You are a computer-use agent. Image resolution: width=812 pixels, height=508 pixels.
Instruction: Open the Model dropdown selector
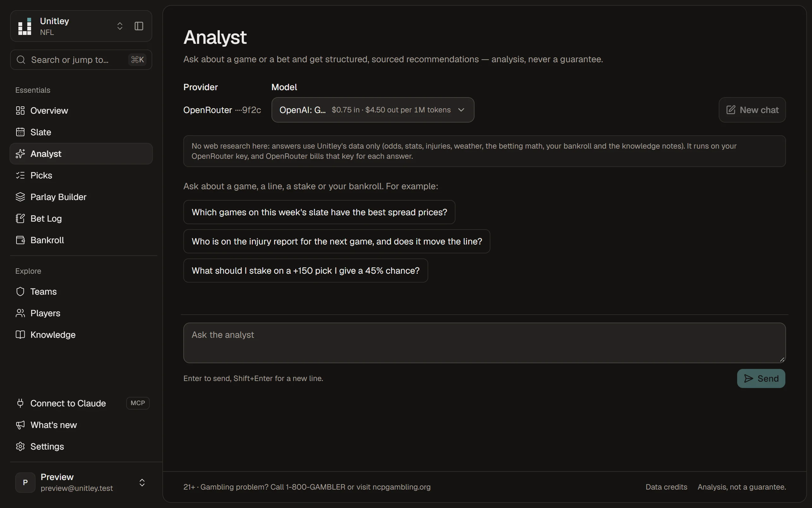[372, 110]
